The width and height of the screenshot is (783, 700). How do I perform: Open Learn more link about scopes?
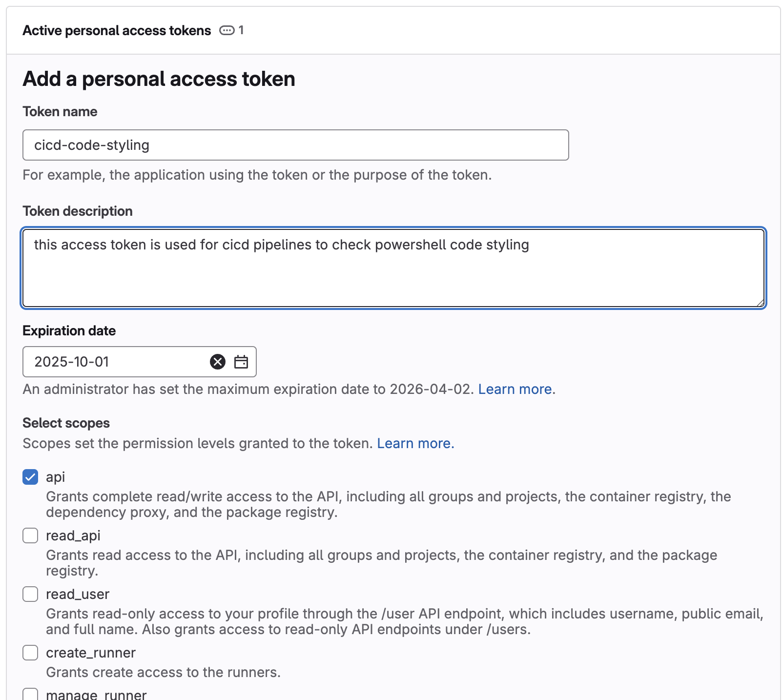point(415,443)
